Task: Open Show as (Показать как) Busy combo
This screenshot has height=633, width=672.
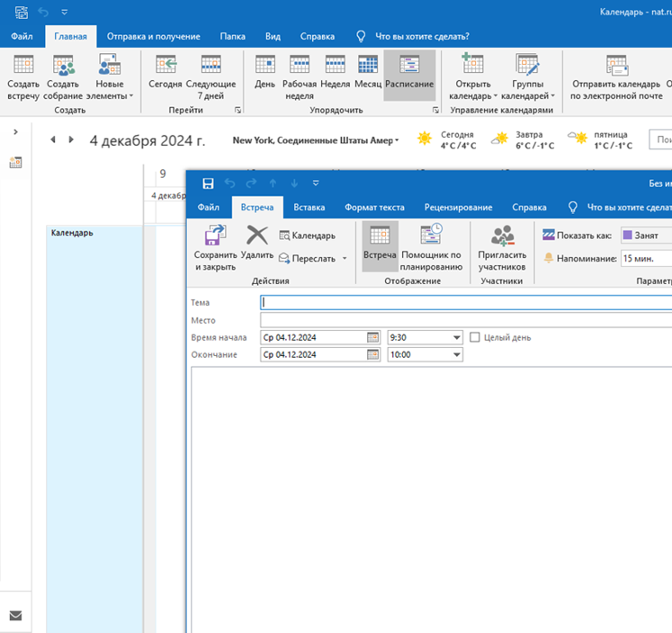Action: pos(646,236)
